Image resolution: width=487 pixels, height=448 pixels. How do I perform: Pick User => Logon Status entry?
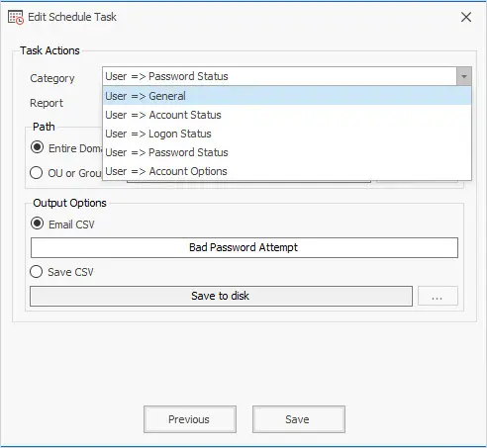287,134
